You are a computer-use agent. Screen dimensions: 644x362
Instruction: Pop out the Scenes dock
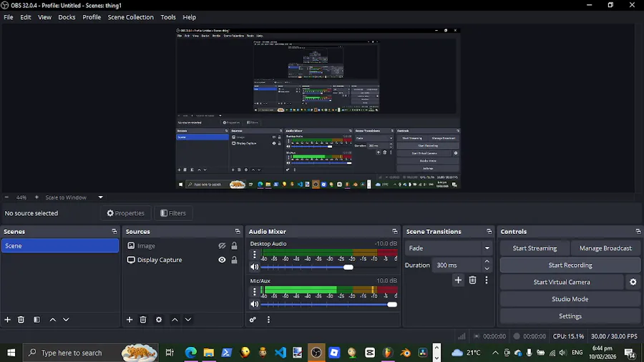(114, 232)
